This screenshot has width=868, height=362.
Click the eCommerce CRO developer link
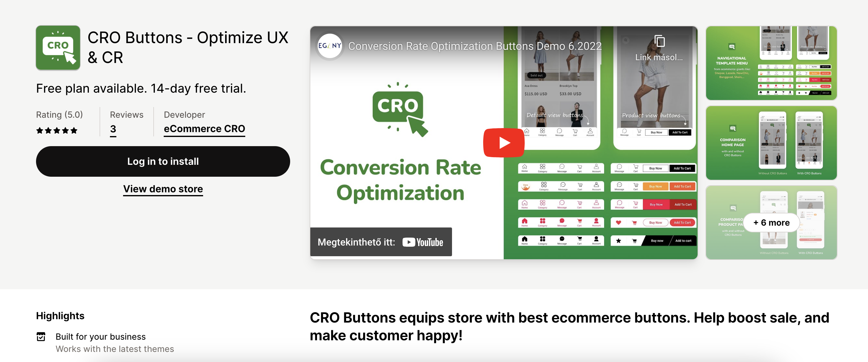205,129
